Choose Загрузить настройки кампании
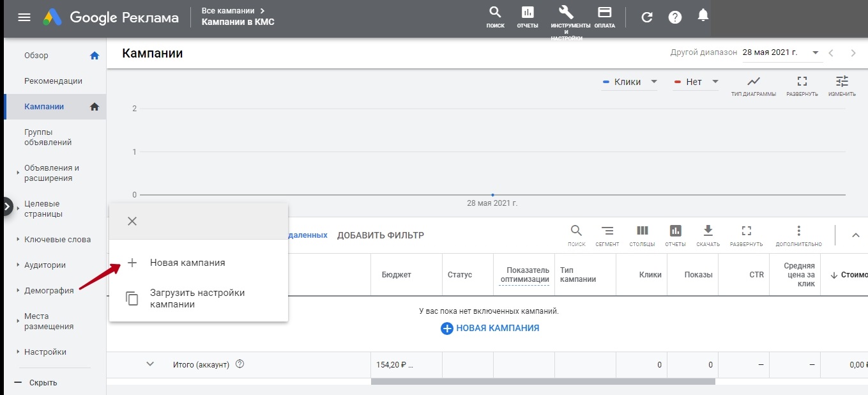The image size is (868, 395). (x=199, y=298)
